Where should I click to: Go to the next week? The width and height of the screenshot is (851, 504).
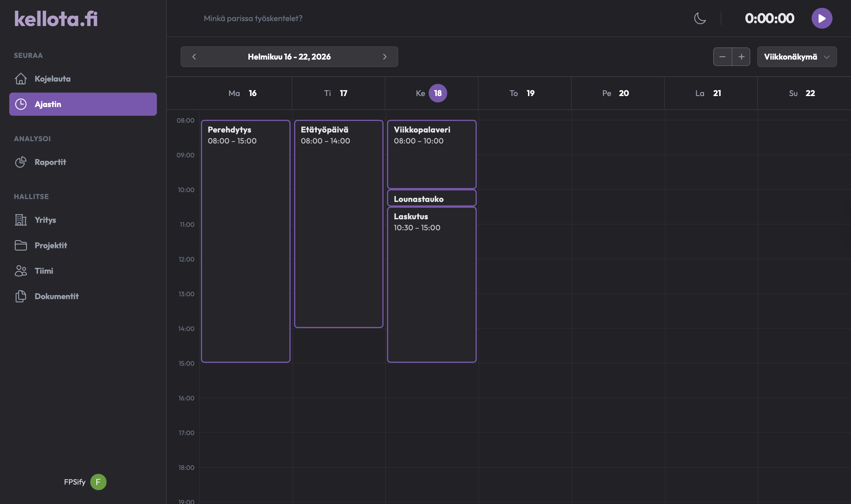coord(385,57)
